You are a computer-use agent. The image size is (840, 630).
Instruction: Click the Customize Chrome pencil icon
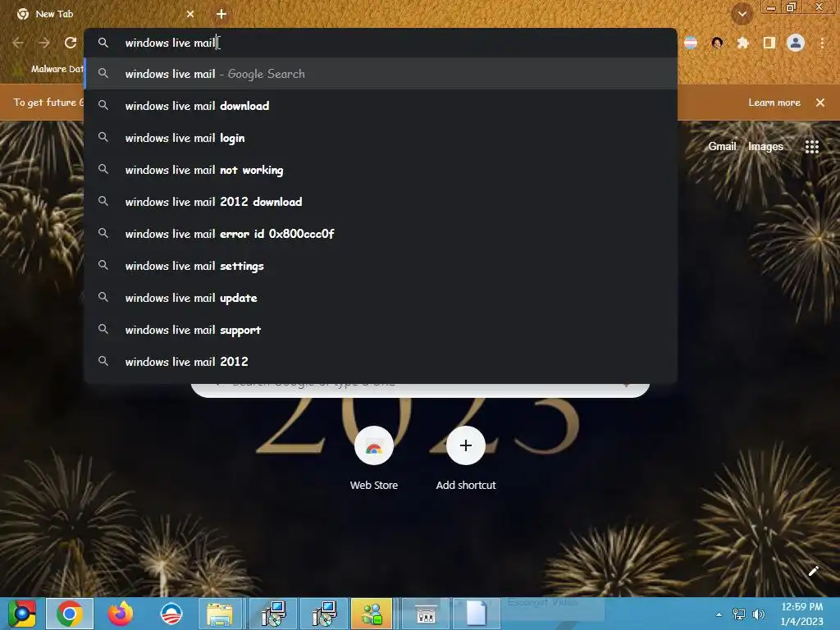point(813,571)
